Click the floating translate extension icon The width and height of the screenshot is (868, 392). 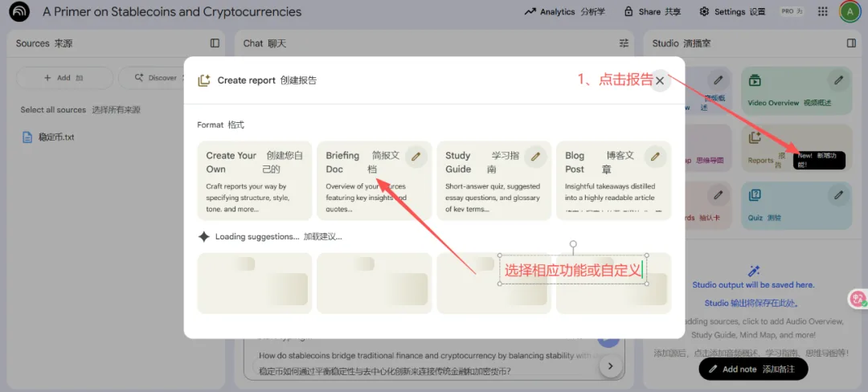click(x=859, y=299)
